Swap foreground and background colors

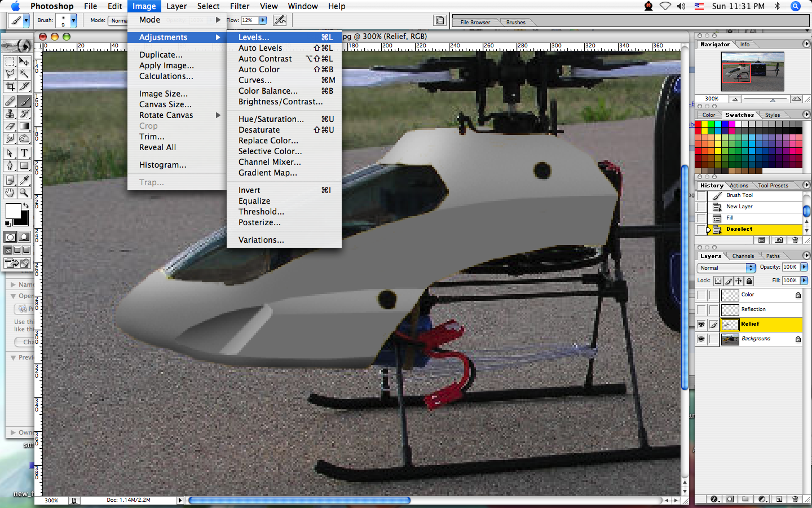[x=25, y=205]
